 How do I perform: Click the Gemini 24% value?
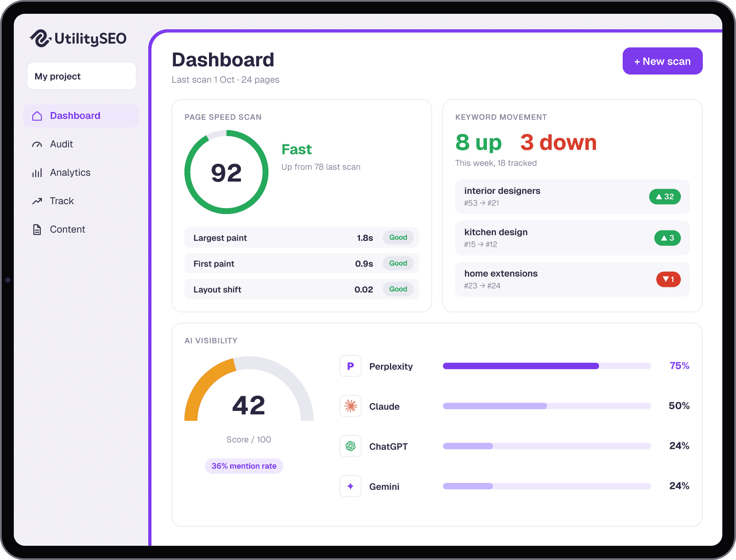(679, 486)
